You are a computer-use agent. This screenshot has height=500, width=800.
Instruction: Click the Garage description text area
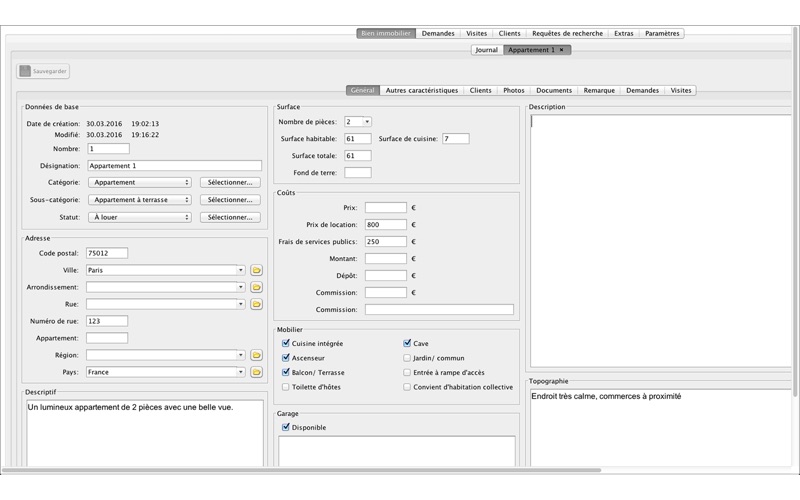tap(397, 451)
